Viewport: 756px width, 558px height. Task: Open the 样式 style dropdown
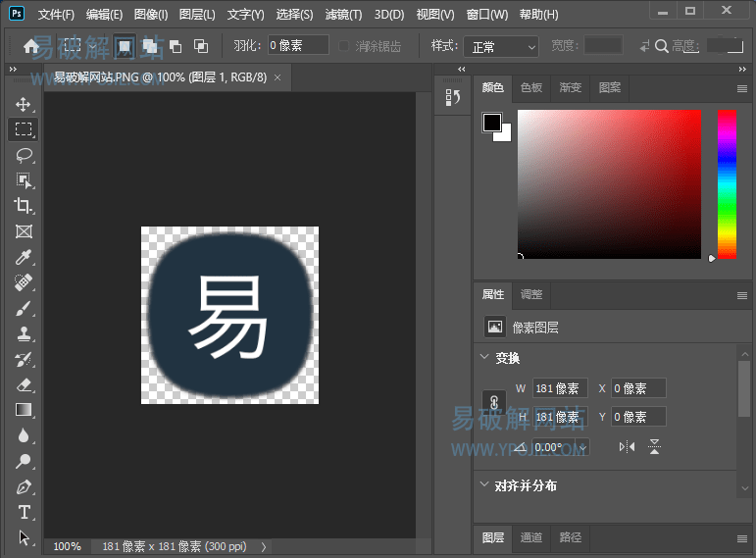click(501, 47)
